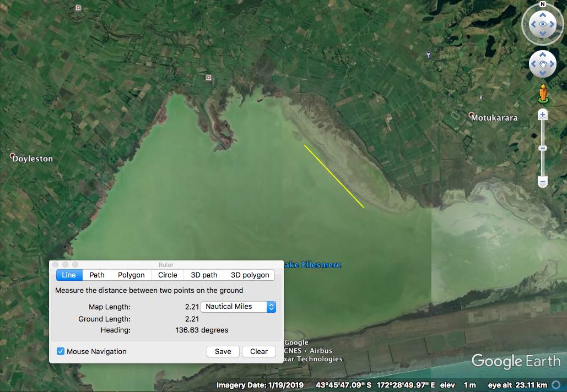Image resolution: width=567 pixels, height=392 pixels.
Task: Click the look-around eye icon
Action: (x=543, y=24)
